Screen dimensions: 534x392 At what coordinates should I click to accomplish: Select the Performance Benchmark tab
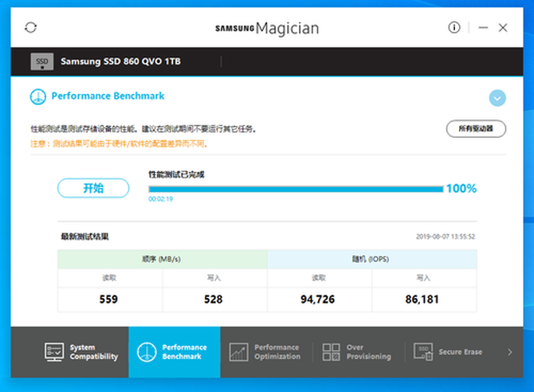point(174,352)
